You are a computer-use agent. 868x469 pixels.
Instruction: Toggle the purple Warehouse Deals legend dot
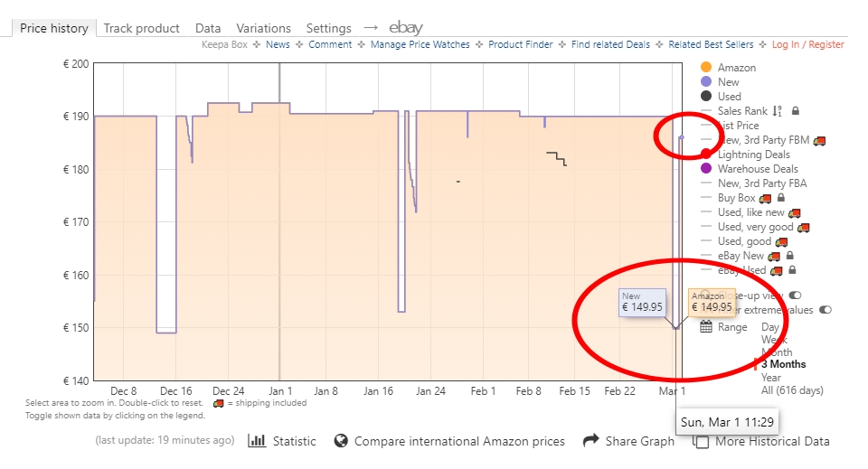point(706,169)
